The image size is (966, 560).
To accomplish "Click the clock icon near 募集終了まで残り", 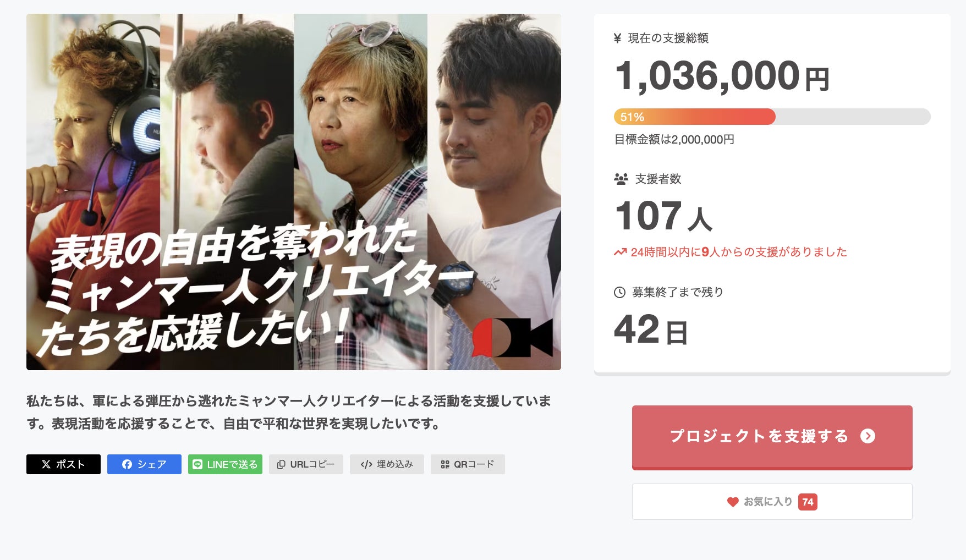I will [619, 292].
